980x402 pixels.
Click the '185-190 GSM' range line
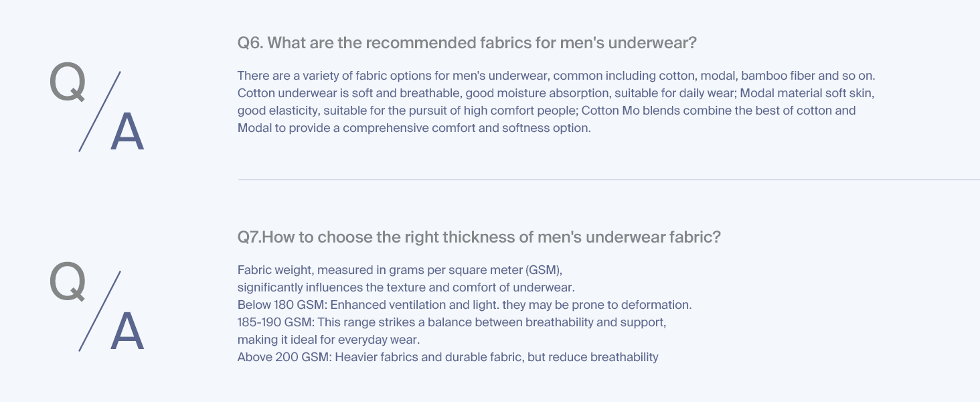pos(452,322)
